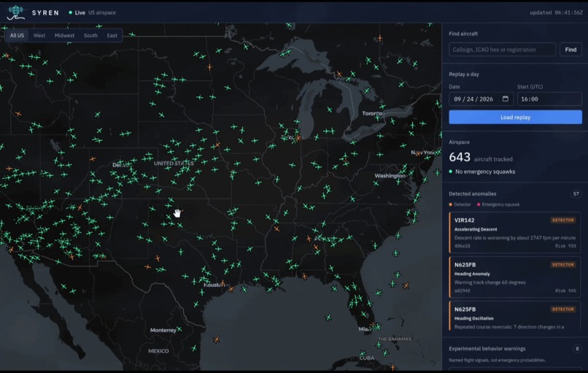Click the MEXICO map label
The height and width of the screenshot is (373, 588).
(x=158, y=351)
